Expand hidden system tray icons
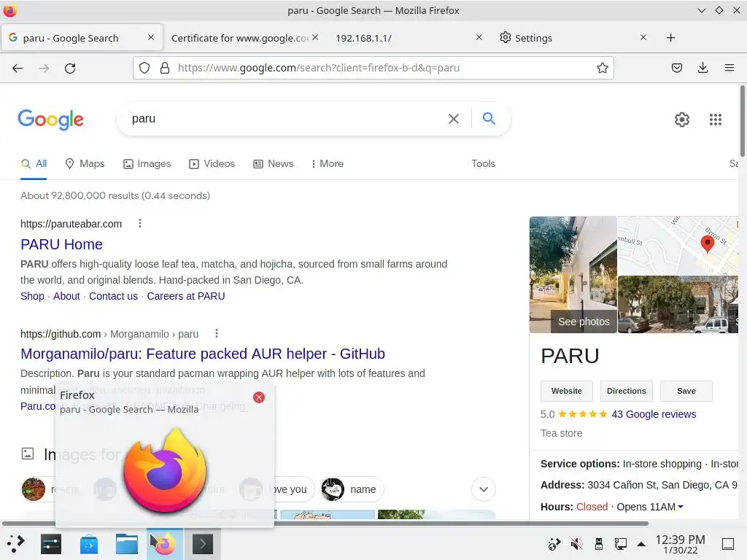 pyautogui.click(x=641, y=544)
